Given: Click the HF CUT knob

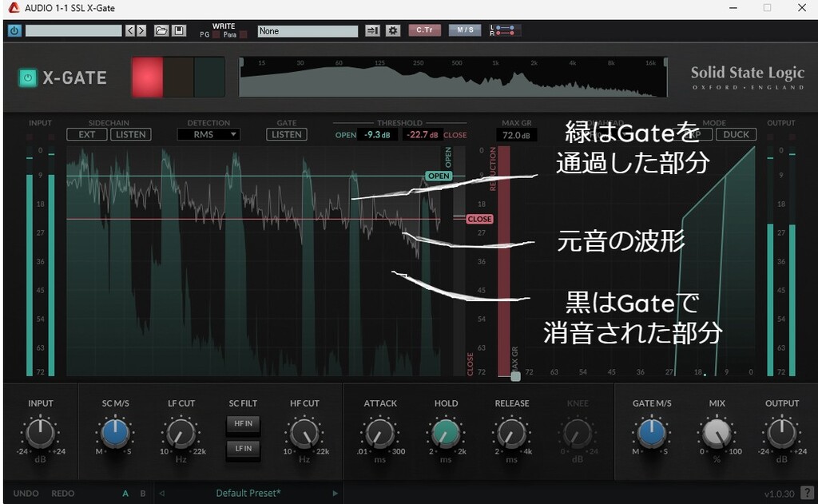Looking at the screenshot, I should pyautogui.click(x=304, y=433).
